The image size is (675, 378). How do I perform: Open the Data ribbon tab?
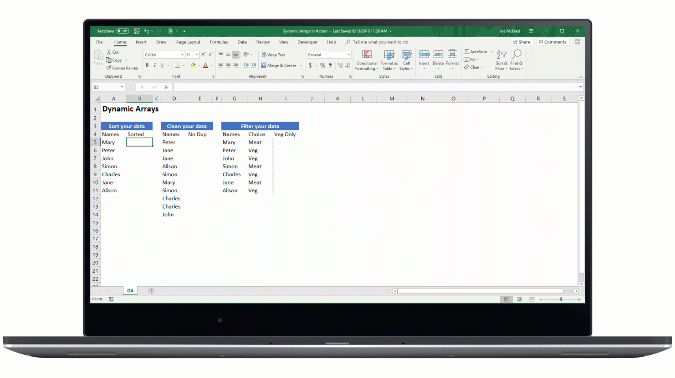(242, 42)
